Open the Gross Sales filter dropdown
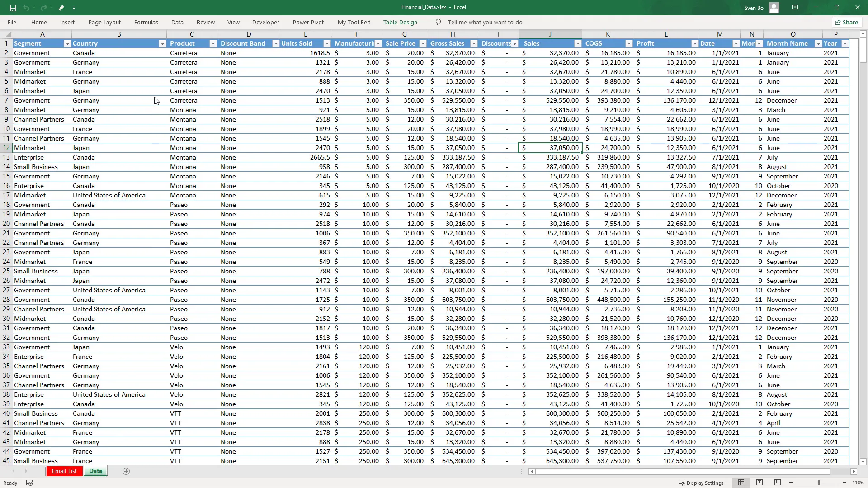Screen dimensions: 868x488 474,44
